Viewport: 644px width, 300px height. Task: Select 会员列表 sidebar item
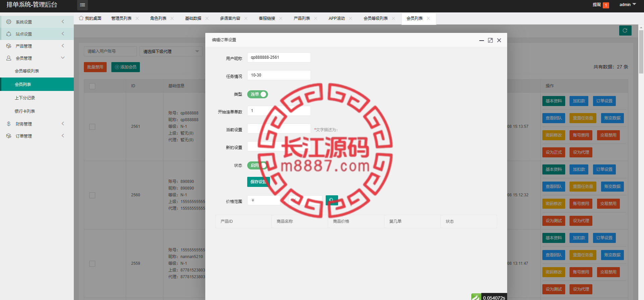[37, 84]
